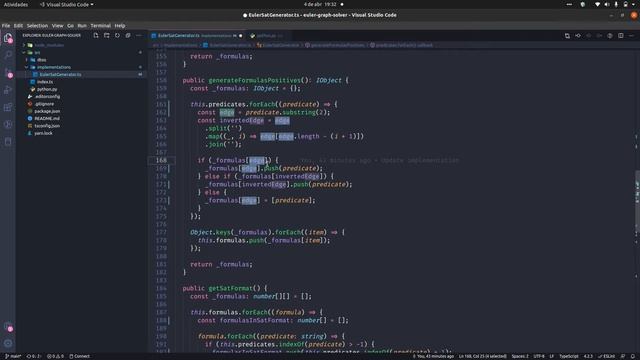The height and width of the screenshot is (360, 640).
Task: Open index.ts in Explorer
Action: coord(44,82)
